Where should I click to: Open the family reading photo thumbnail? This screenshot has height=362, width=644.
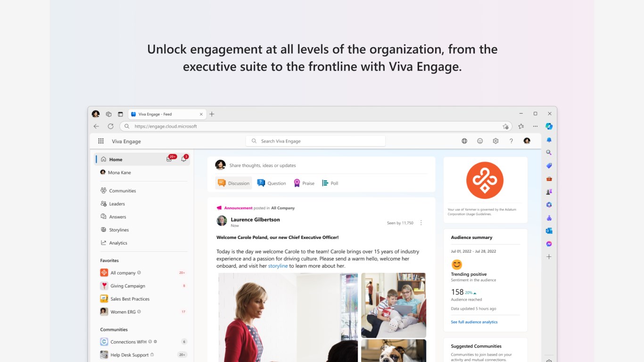(x=394, y=305)
